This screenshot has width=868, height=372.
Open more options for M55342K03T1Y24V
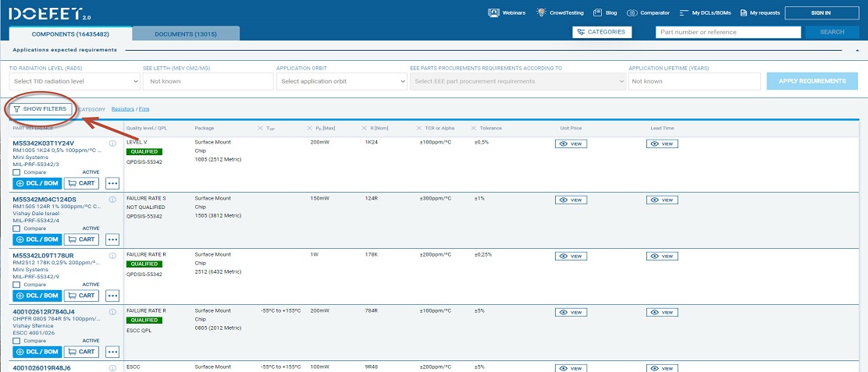tap(112, 183)
